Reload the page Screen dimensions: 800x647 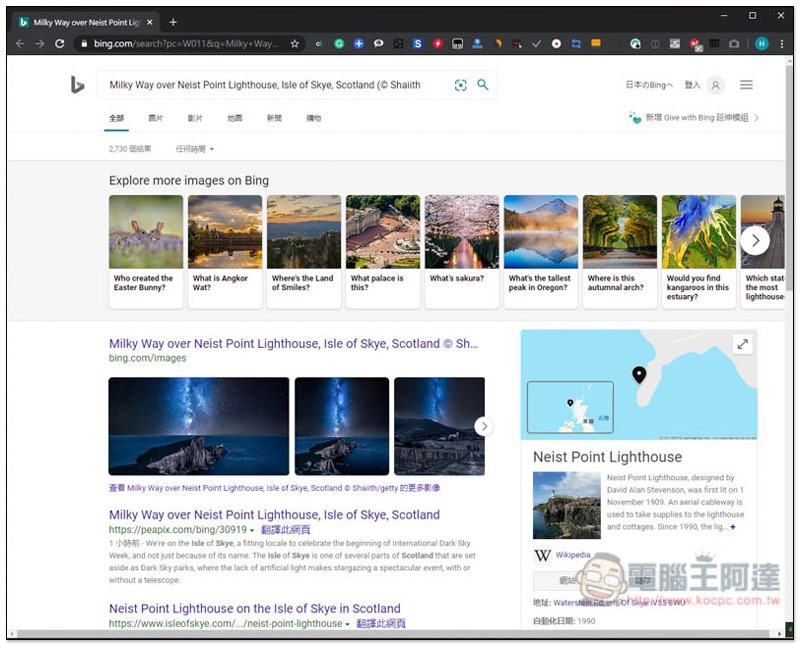tap(59, 44)
